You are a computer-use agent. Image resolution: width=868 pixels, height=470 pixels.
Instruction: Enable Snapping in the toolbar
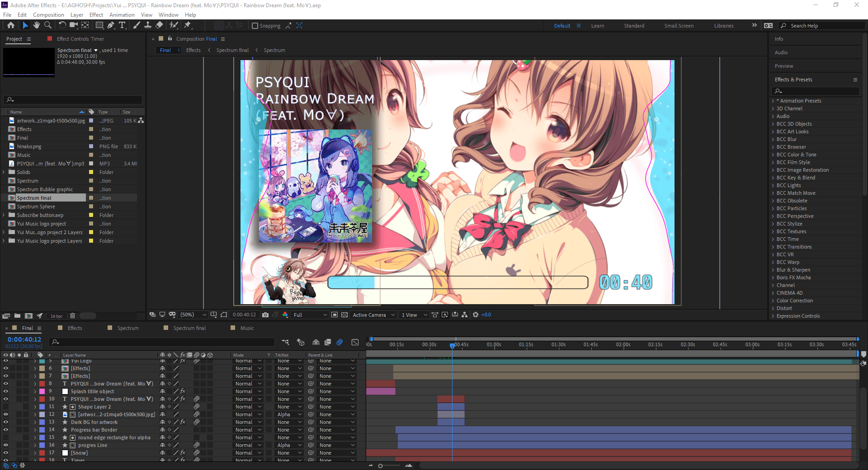tap(255, 26)
